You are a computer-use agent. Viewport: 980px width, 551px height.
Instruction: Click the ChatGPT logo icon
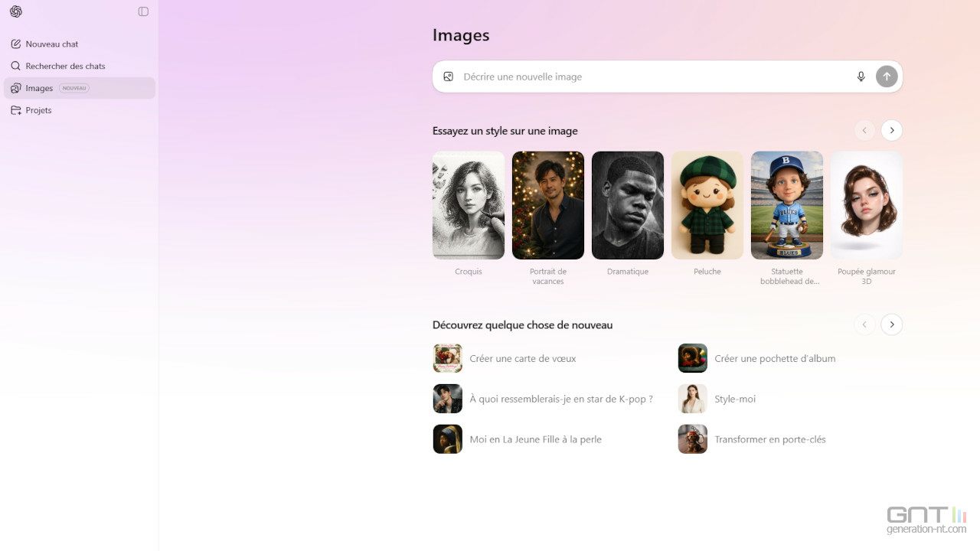pos(16,11)
